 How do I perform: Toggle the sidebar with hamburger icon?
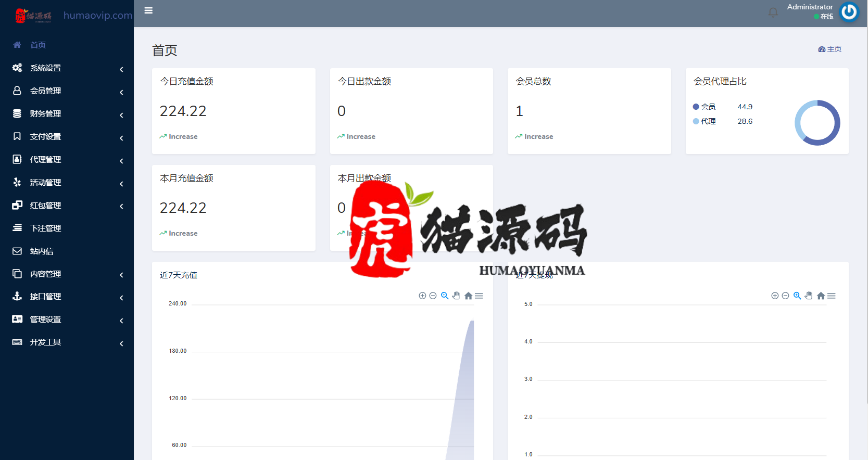tap(148, 10)
